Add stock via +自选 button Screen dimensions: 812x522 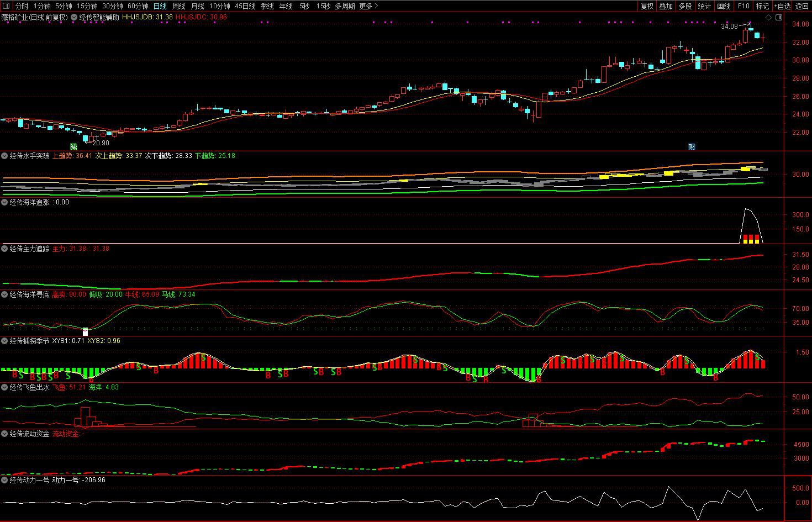pyautogui.click(x=782, y=6)
